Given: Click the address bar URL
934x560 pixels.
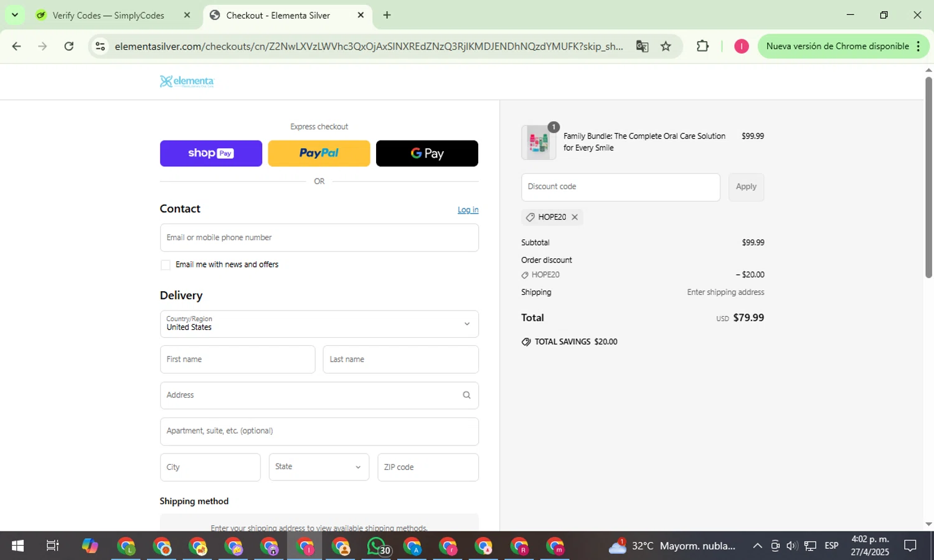Looking at the screenshot, I should [369, 46].
